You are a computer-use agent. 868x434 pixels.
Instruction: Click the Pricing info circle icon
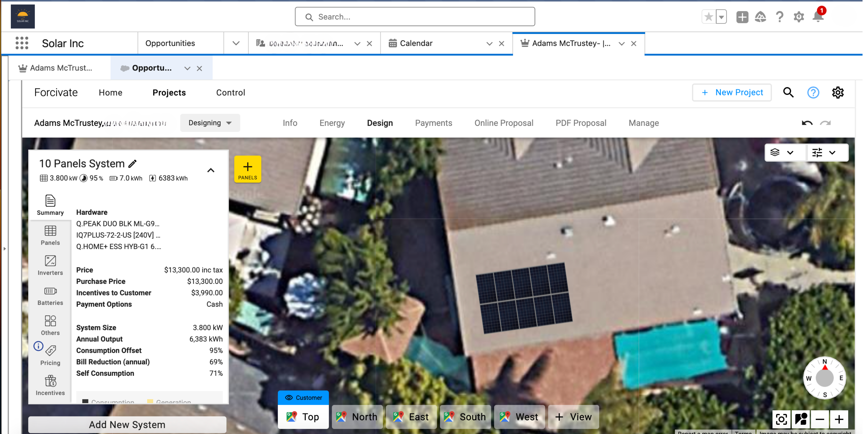38,346
